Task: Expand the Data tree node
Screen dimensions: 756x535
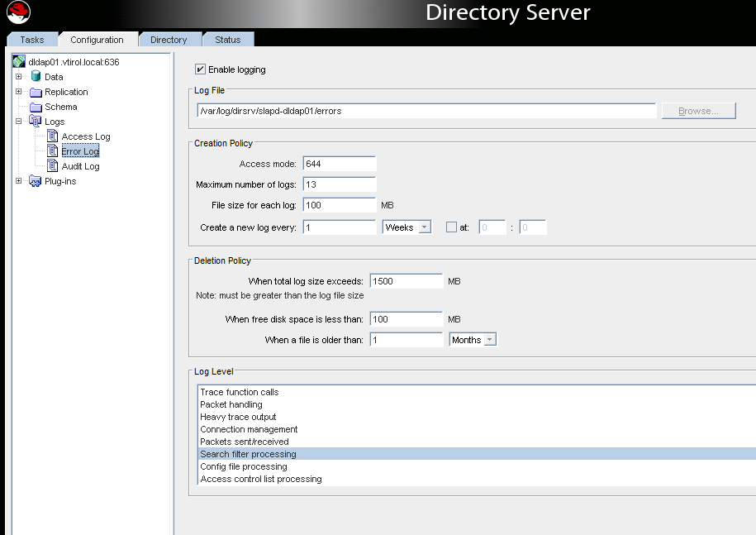Action: pos(18,76)
